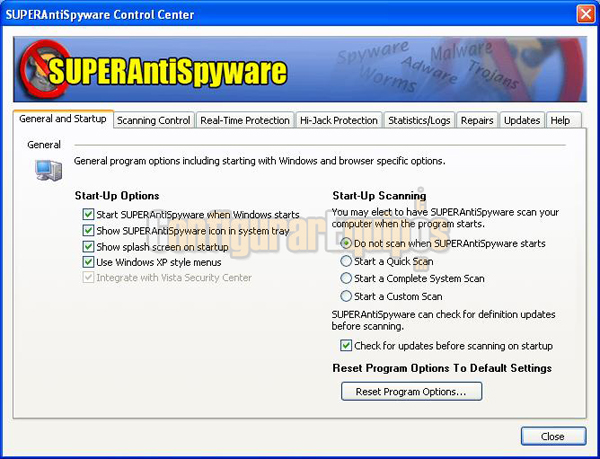Viewport: 600px width, 459px height.
Task: Open the Real-Time Protection tab
Action: point(245,120)
